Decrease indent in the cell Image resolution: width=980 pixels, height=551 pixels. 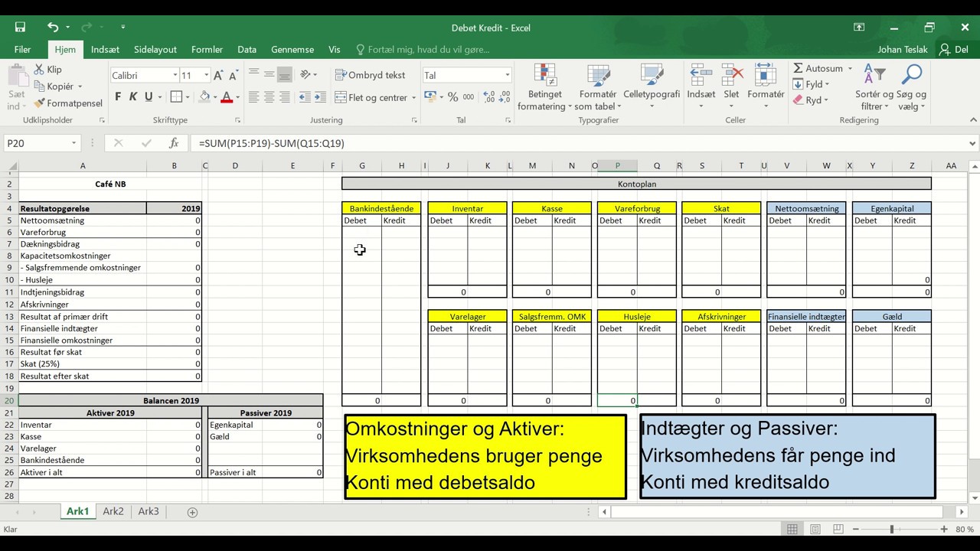click(x=304, y=97)
